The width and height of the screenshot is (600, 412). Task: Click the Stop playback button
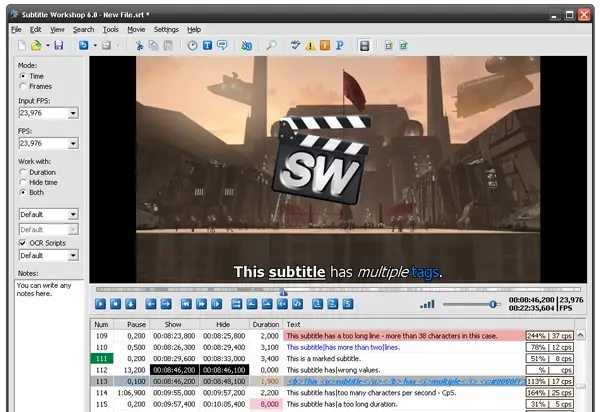pyautogui.click(x=116, y=304)
